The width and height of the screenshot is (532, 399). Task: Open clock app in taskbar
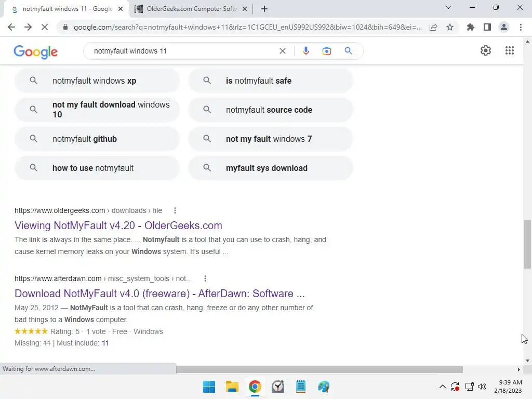coord(278,387)
